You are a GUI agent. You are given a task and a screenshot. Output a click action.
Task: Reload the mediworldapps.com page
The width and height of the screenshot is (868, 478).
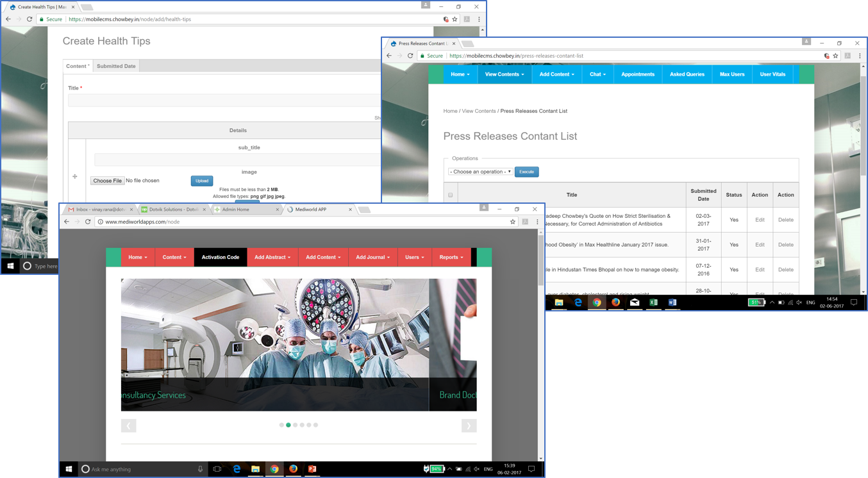pyautogui.click(x=88, y=222)
